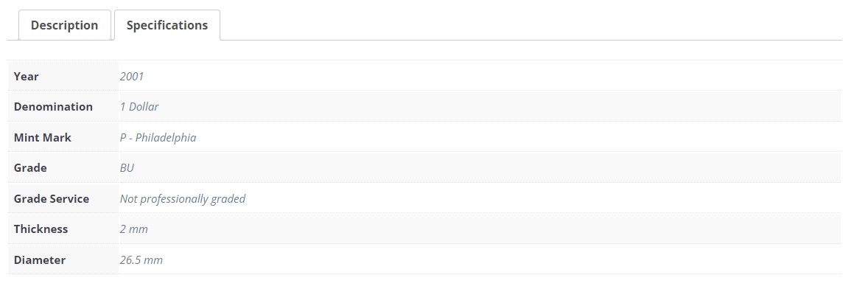Click empty space in Year row

(493, 76)
